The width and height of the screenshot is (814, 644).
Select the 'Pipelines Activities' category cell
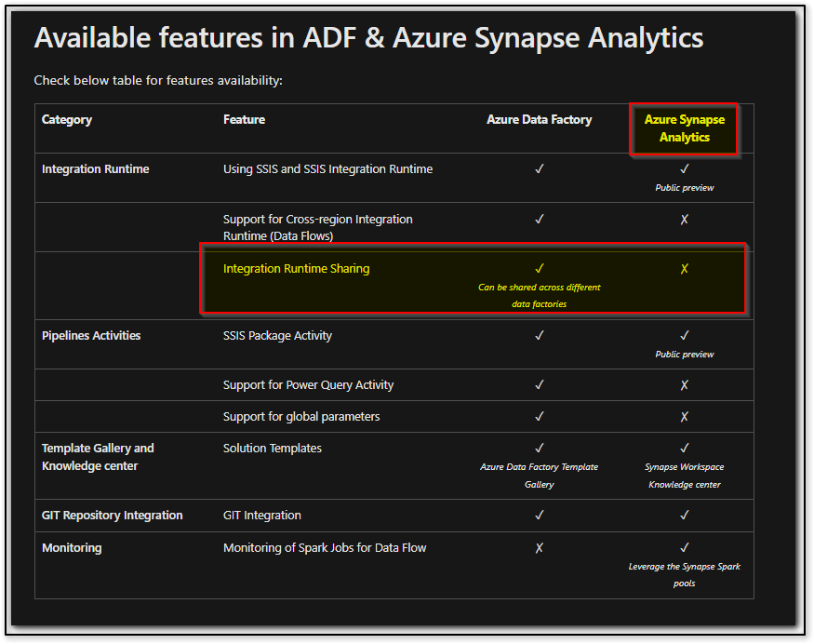91,336
